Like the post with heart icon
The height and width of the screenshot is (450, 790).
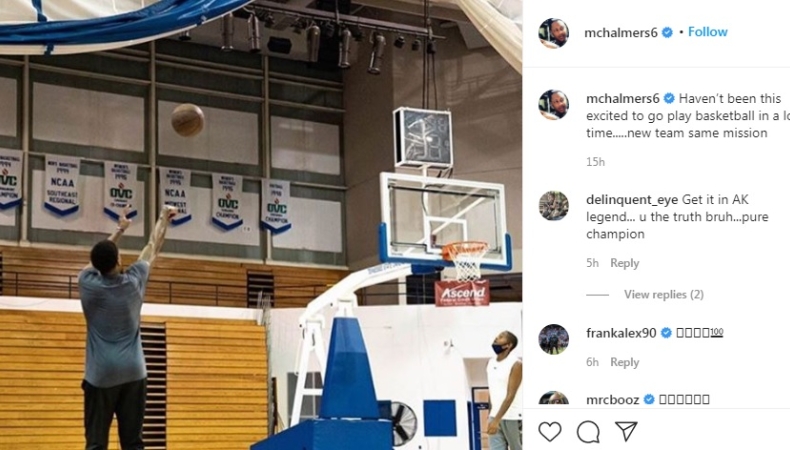pos(550,432)
